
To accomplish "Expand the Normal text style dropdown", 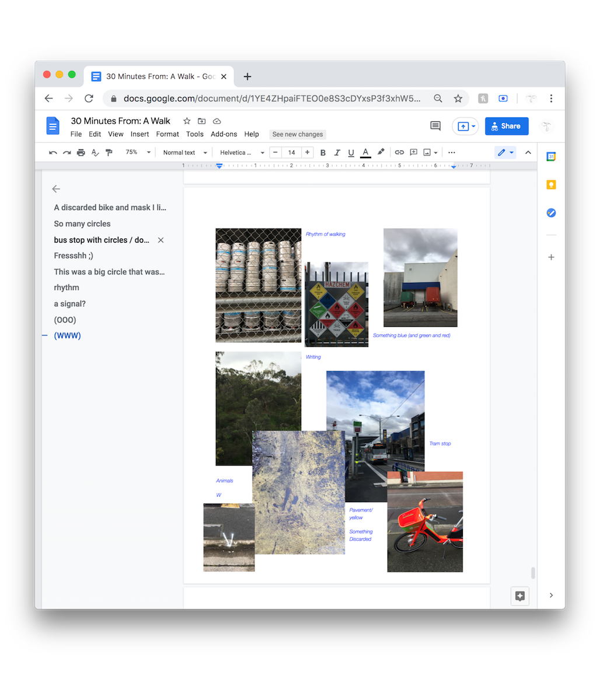I will (184, 153).
